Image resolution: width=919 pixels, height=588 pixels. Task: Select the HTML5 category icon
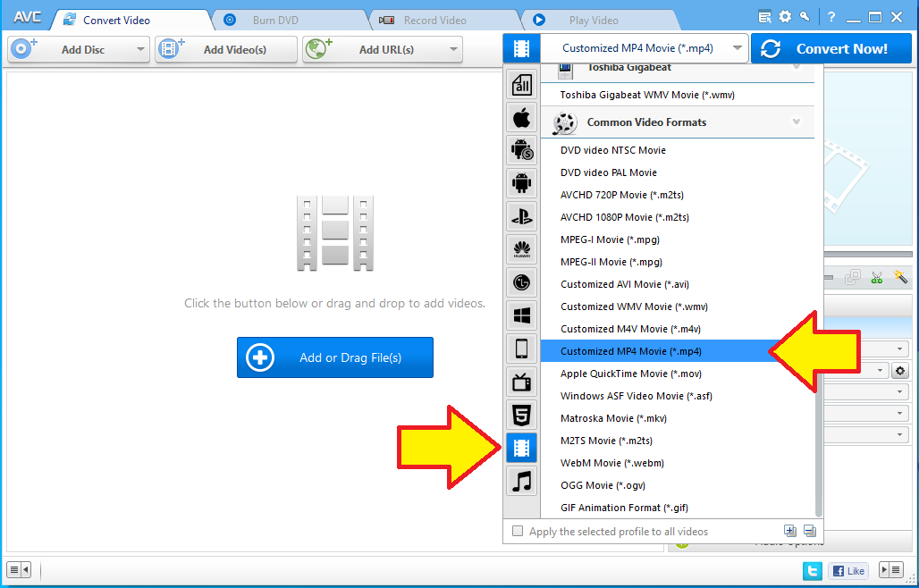(x=521, y=416)
